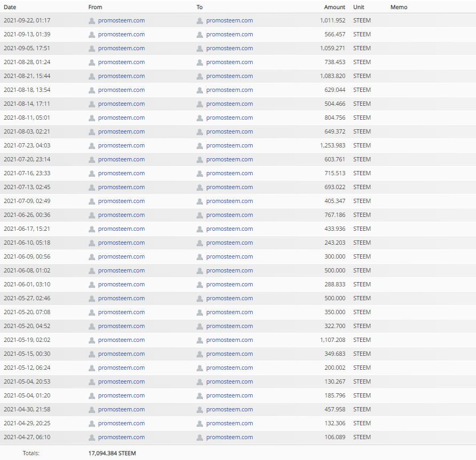The height and width of the screenshot is (460, 476).
Task: Click From avatar icon on 2021-06-09 row
Action: point(92,257)
